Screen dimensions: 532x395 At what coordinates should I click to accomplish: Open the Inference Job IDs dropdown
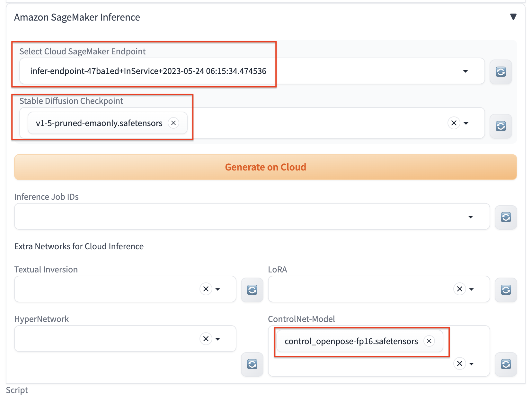point(470,217)
